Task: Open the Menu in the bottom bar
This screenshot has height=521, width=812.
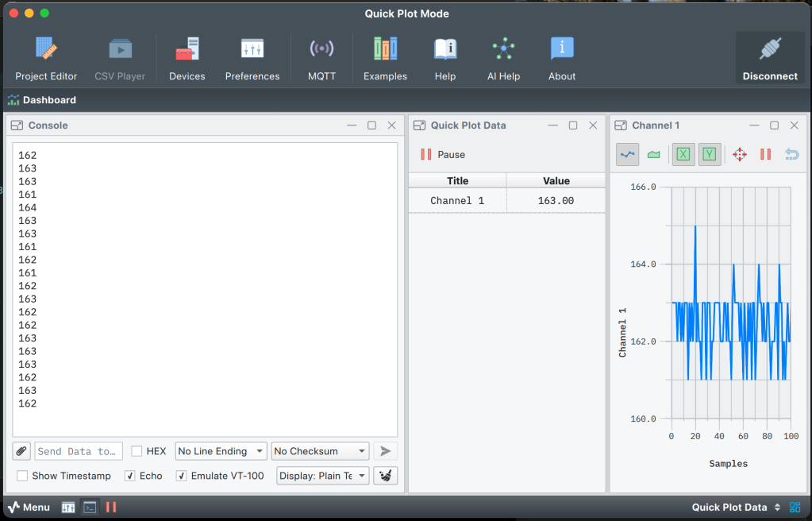Action: pos(29,507)
